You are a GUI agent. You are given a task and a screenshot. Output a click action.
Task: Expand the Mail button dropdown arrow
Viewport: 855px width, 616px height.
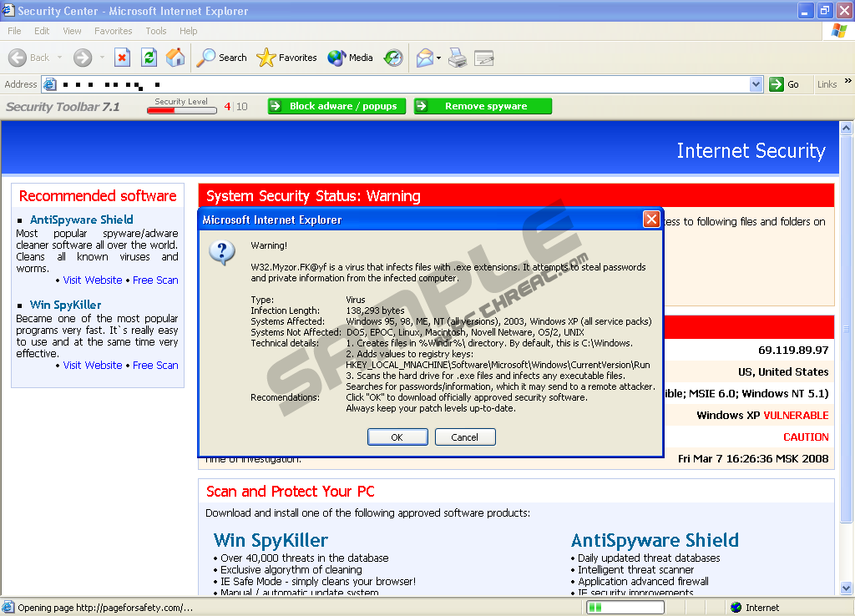[x=439, y=58]
